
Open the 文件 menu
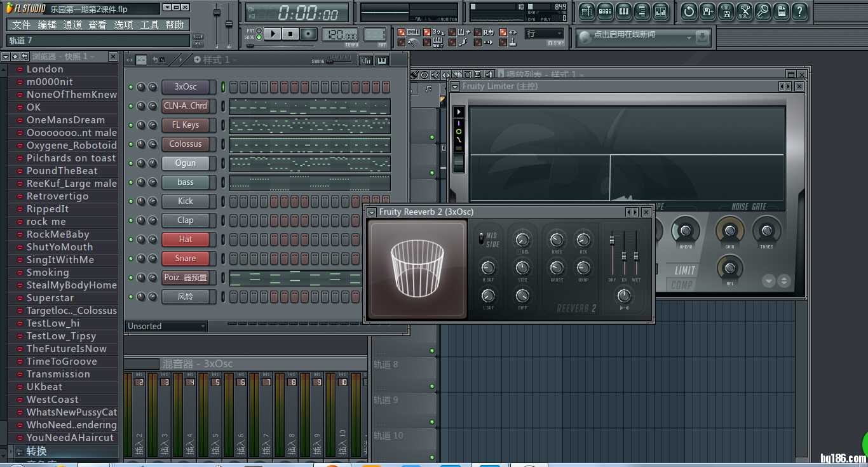click(21, 25)
